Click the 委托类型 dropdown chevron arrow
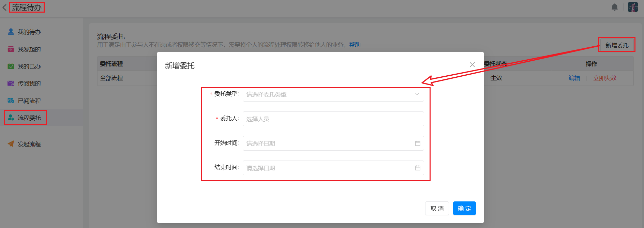Image resolution: width=644 pixels, height=228 pixels. coord(417,94)
